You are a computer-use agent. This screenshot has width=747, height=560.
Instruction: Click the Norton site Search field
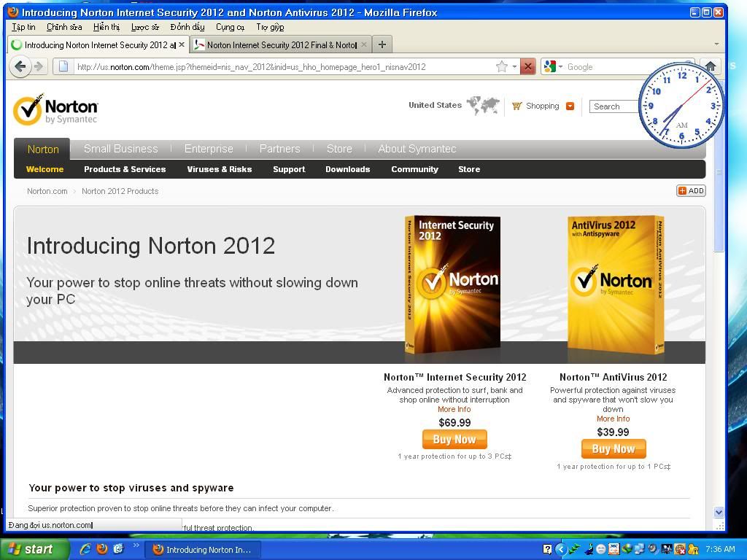(614, 106)
